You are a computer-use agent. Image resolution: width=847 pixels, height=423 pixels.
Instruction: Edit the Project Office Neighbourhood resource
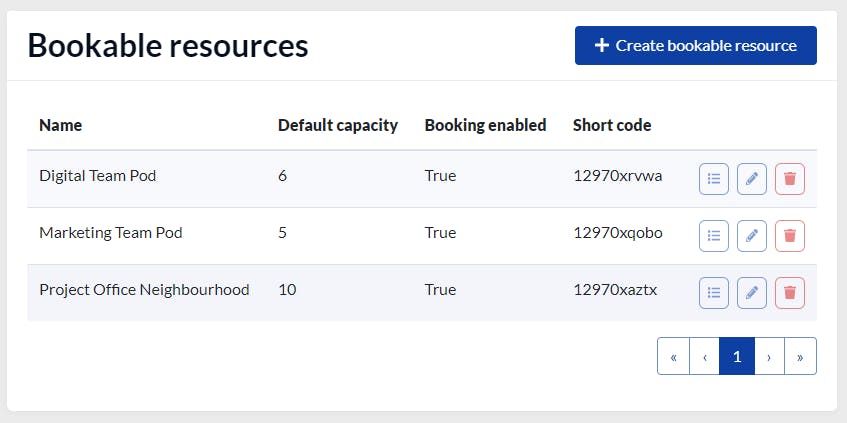[752, 293]
